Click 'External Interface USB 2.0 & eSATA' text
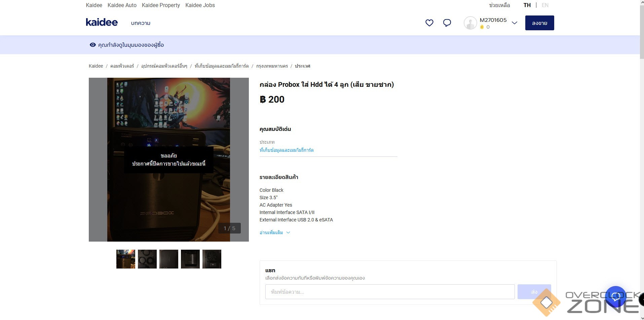The image size is (644, 320). [296, 220]
